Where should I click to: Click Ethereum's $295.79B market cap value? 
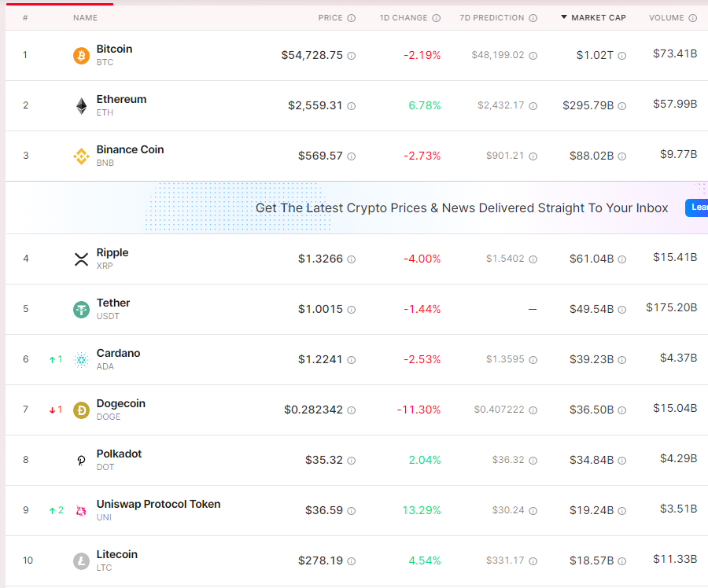588,105
